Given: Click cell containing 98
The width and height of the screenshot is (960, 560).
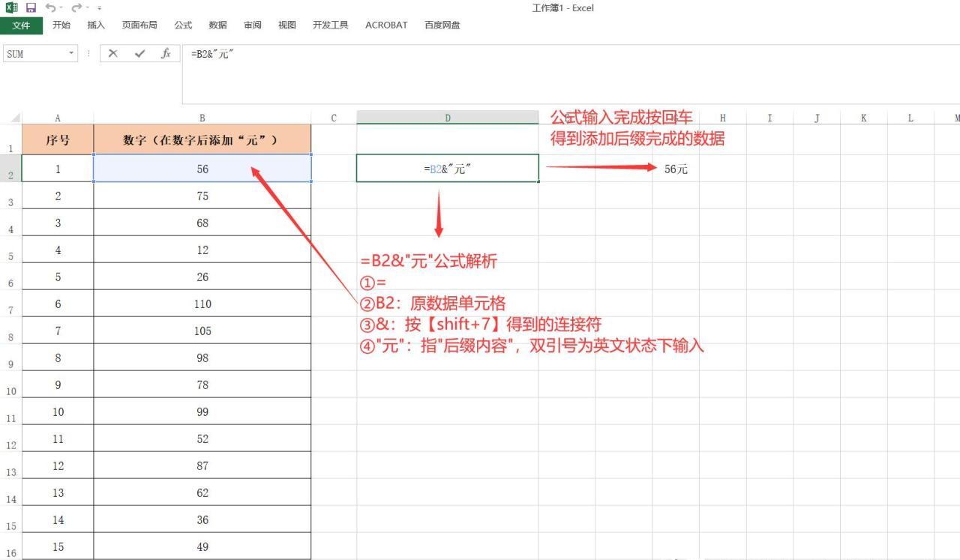Looking at the screenshot, I should tap(202, 358).
